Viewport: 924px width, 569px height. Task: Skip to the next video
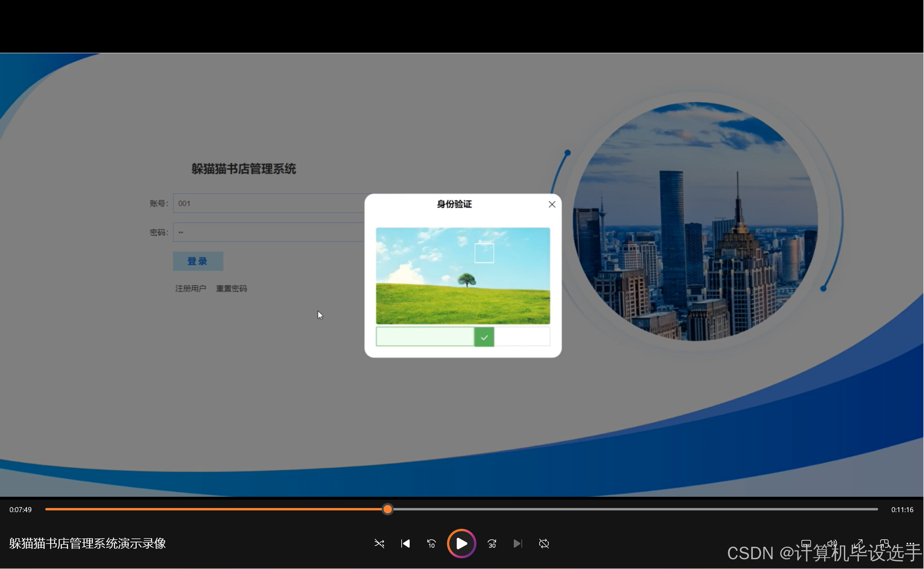coord(517,544)
